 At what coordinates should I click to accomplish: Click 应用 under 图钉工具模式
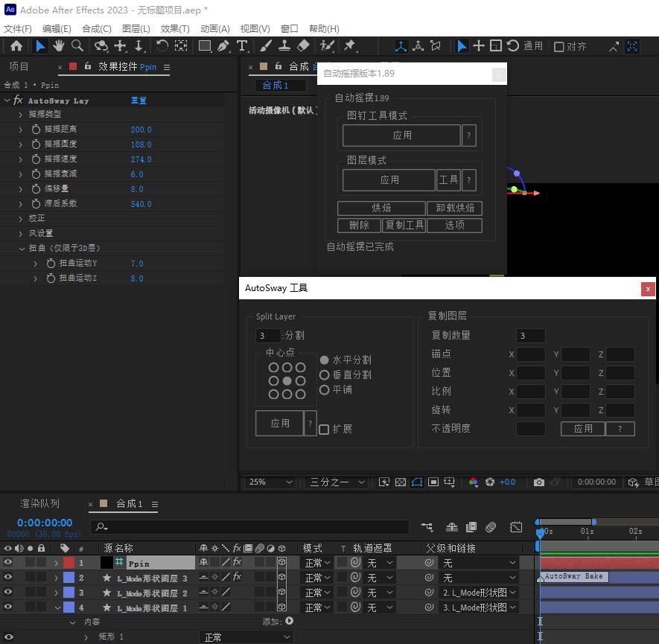[402, 136]
